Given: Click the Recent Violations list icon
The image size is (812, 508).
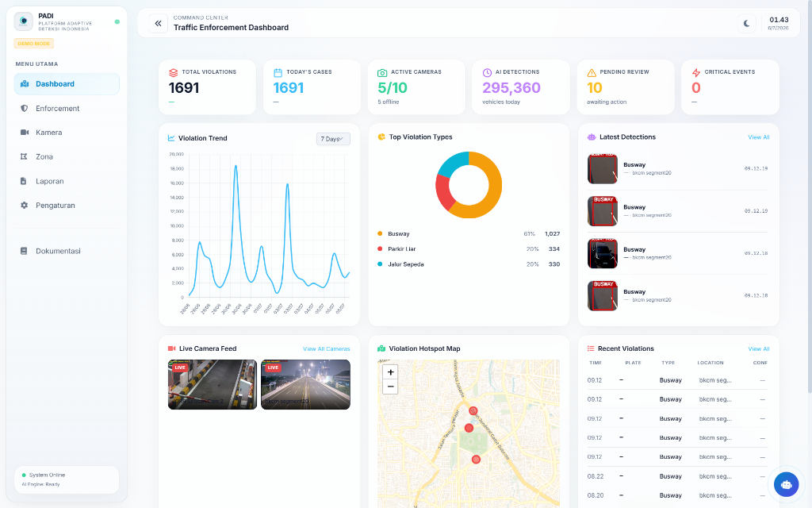Looking at the screenshot, I should point(591,349).
